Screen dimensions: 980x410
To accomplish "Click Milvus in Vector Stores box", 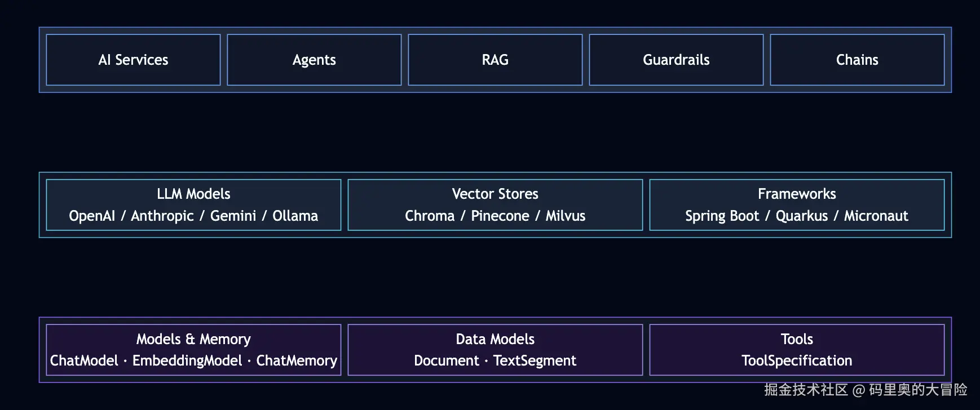I will point(566,216).
